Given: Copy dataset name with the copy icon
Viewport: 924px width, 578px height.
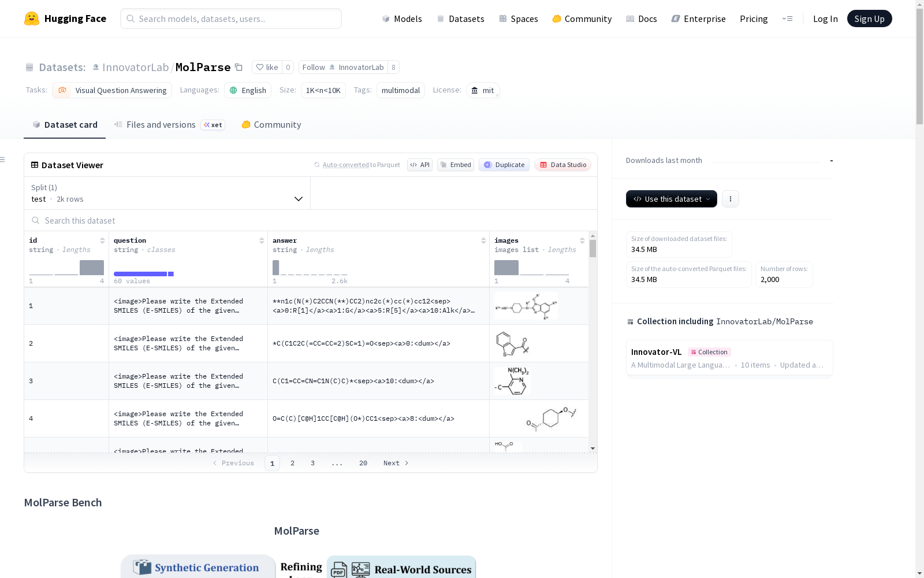Looking at the screenshot, I should pos(239,67).
